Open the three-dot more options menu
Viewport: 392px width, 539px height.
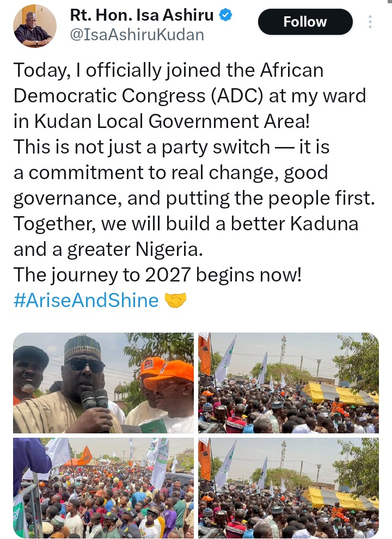coord(370,22)
